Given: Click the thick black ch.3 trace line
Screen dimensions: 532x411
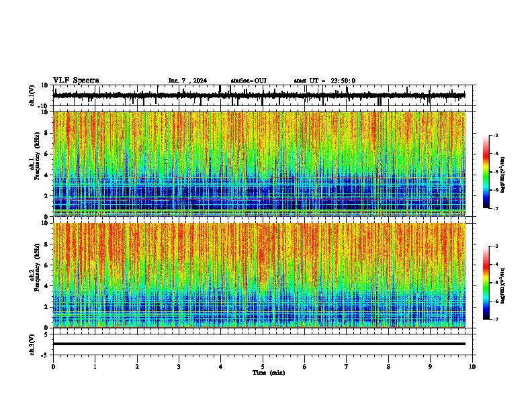Looking at the screenshot, I should click(259, 344).
